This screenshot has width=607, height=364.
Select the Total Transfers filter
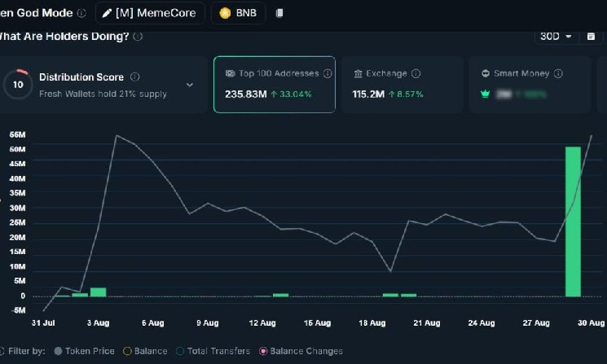pyautogui.click(x=180, y=351)
